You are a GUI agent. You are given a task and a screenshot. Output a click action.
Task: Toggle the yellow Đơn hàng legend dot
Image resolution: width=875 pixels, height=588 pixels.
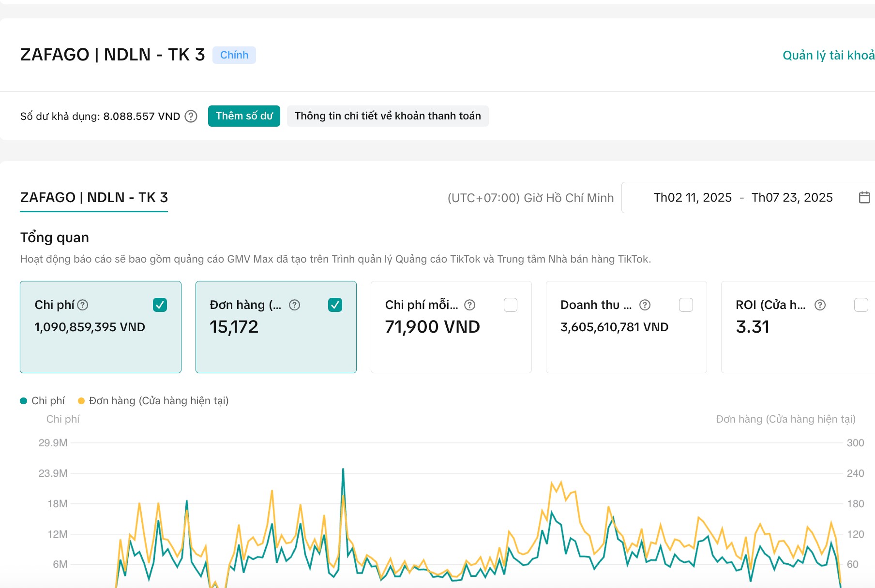click(x=81, y=401)
